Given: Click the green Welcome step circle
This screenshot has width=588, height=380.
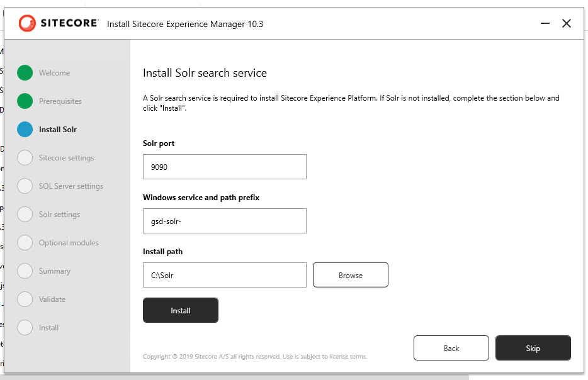Looking at the screenshot, I should click(25, 73).
